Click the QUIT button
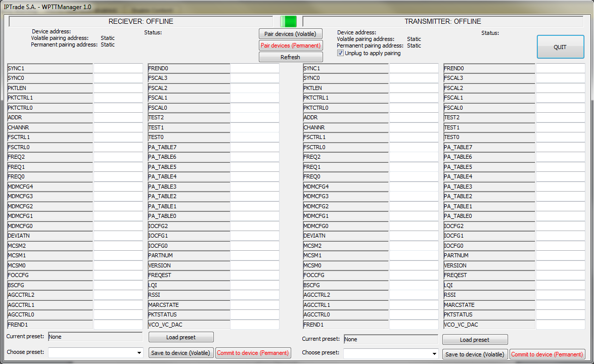The height and width of the screenshot is (364, 594). click(x=560, y=47)
